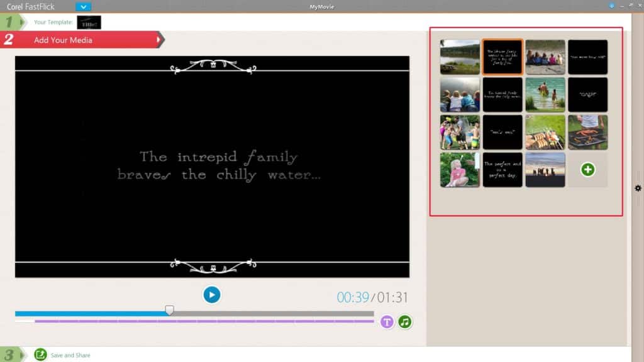Click the template thumbnail icon next to Your Template

click(x=89, y=23)
